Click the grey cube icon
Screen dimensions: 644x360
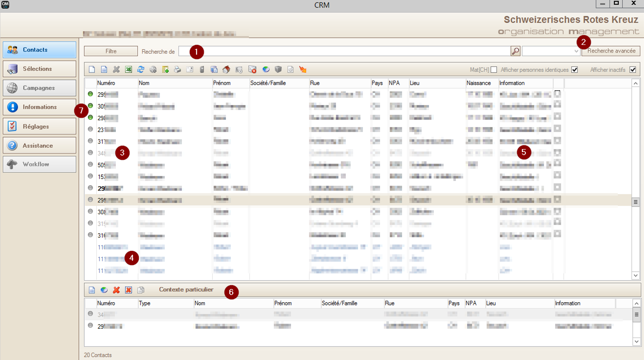pos(278,70)
